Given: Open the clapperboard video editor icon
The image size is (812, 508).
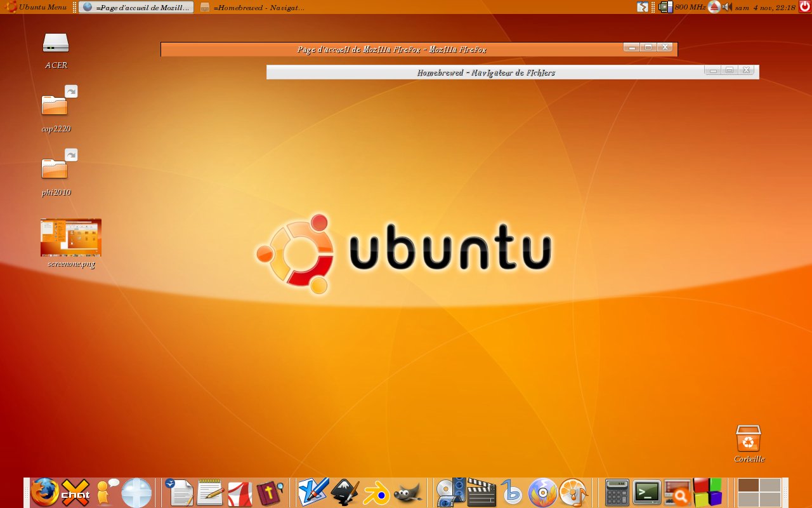Looking at the screenshot, I should tap(481, 493).
